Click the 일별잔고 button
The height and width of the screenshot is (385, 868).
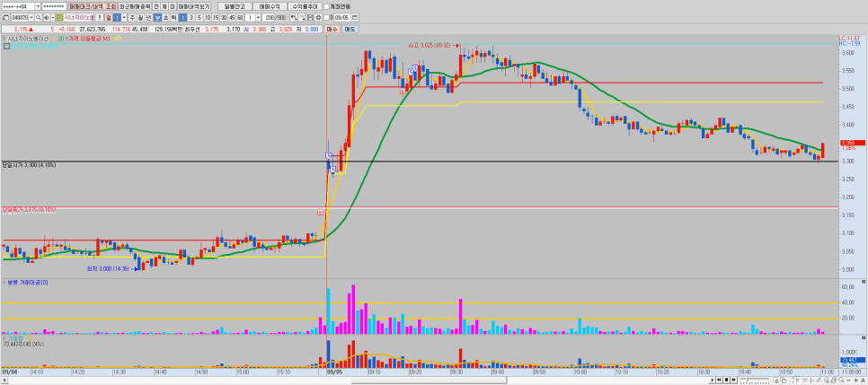[x=235, y=6]
